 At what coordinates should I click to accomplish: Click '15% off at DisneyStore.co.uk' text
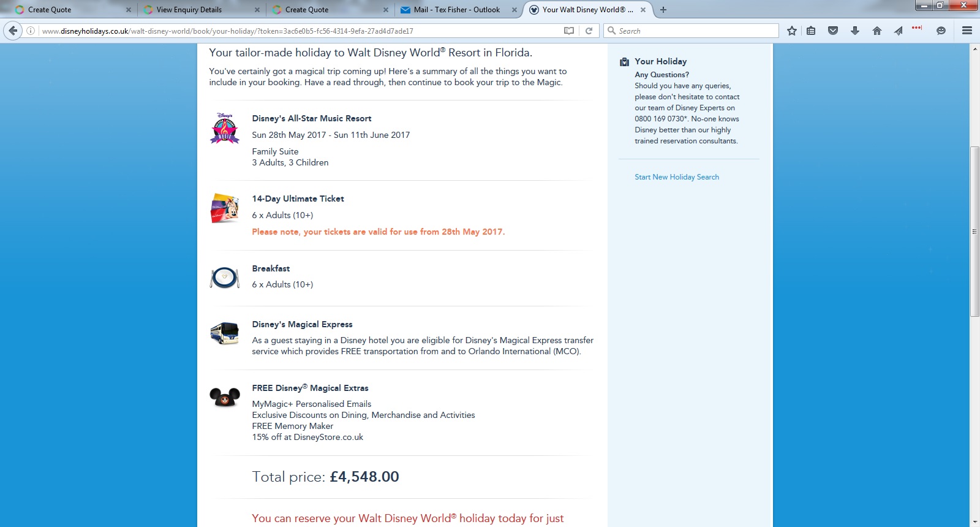click(307, 437)
